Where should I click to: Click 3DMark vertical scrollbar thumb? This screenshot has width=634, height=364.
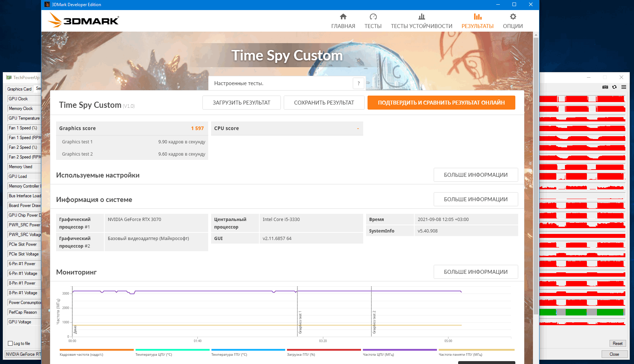[536, 176]
